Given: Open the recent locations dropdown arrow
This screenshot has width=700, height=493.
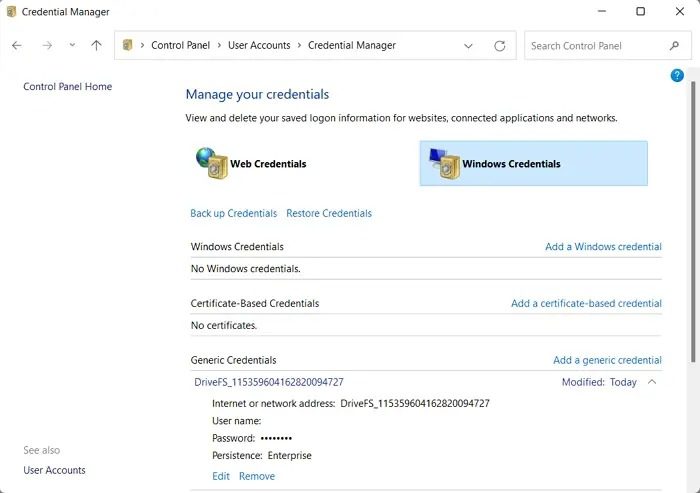Looking at the screenshot, I should [x=72, y=45].
